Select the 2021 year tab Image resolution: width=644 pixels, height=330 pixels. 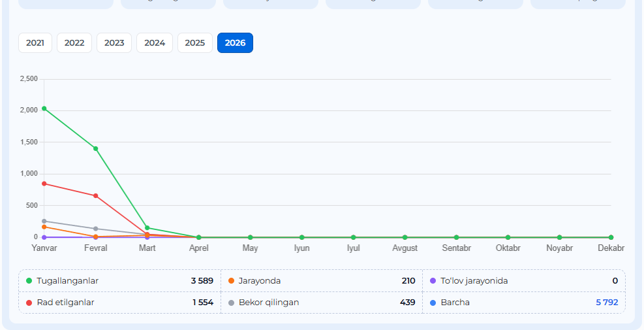pos(35,43)
